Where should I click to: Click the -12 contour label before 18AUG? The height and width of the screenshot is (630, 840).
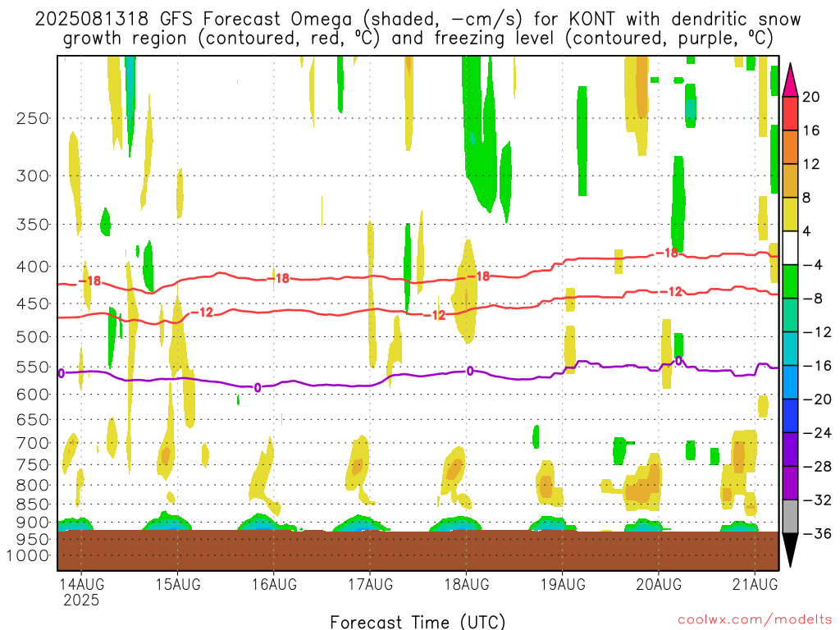point(435,315)
